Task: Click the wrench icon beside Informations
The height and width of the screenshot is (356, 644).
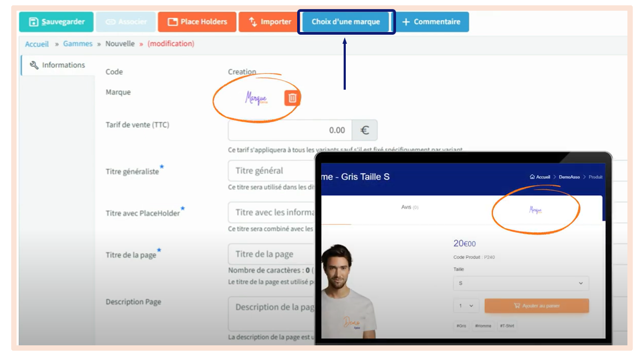Action: click(x=34, y=65)
